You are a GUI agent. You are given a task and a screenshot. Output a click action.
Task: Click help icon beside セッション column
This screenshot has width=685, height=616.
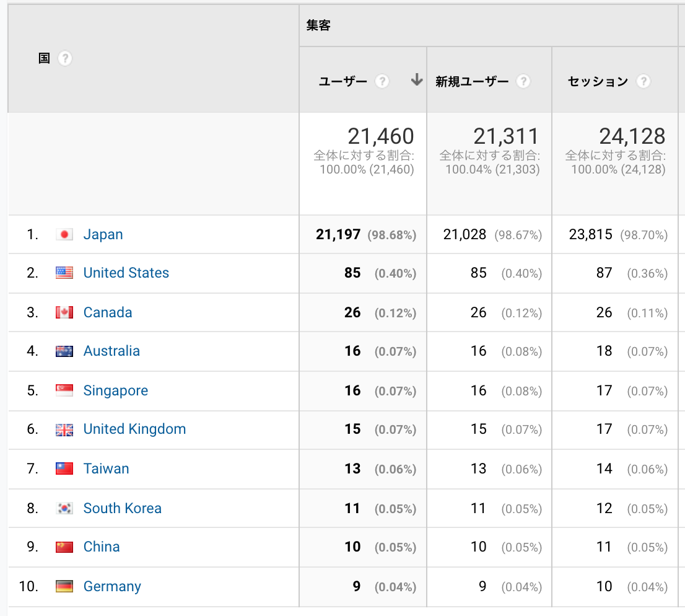(643, 81)
